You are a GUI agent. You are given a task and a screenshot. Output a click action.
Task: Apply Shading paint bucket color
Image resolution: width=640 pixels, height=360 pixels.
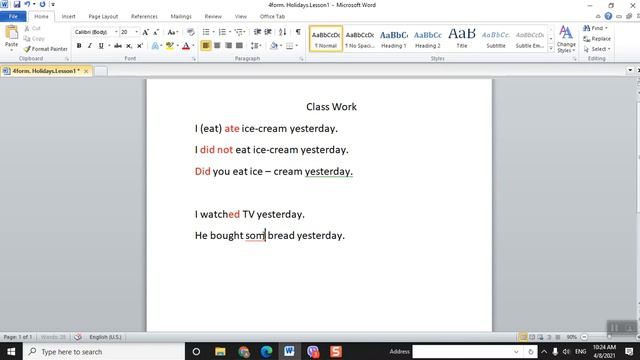point(273,46)
